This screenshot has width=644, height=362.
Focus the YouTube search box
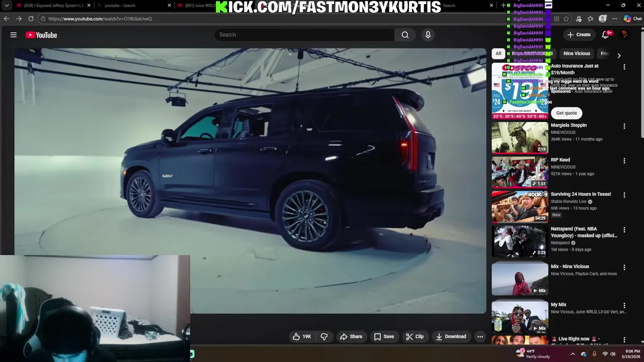[305, 35]
